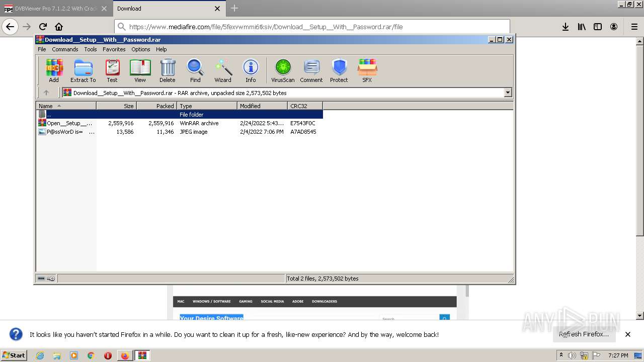Run VirusScan on the archive

[x=283, y=70]
